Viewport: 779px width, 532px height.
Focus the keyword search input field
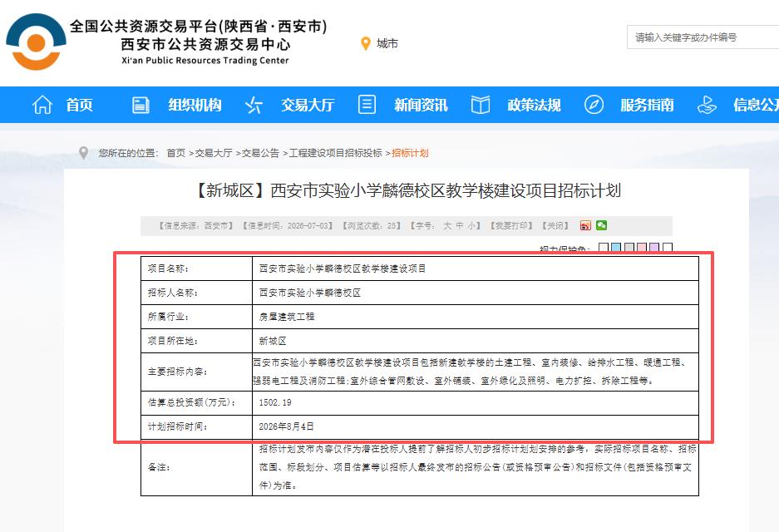click(703, 37)
